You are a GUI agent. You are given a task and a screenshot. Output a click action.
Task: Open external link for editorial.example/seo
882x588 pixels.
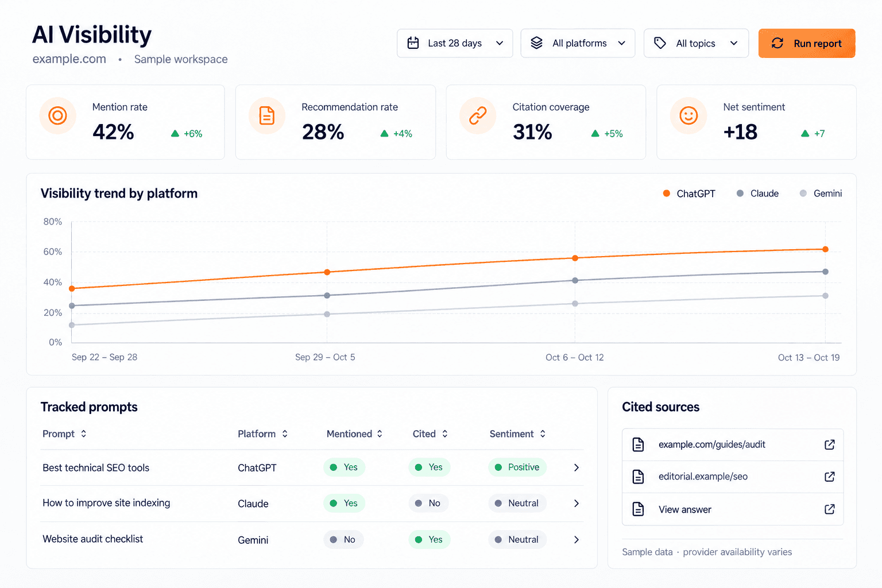click(829, 477)
